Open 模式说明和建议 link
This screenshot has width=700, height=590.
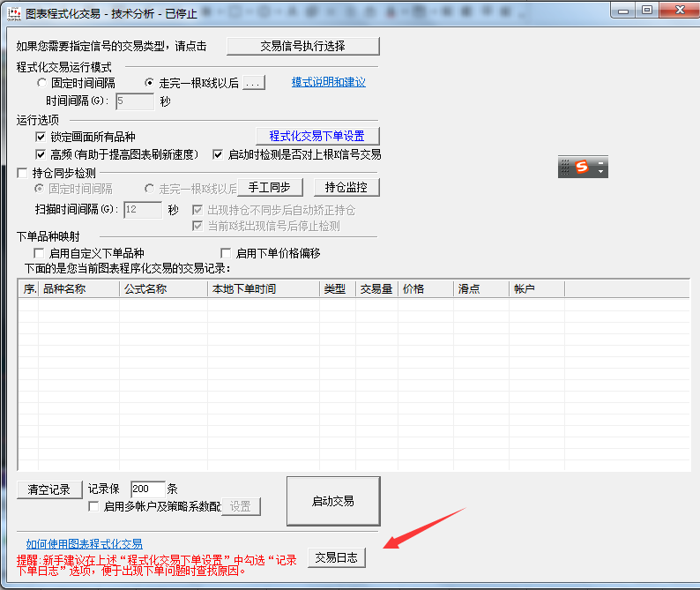[x=329, y=82]
